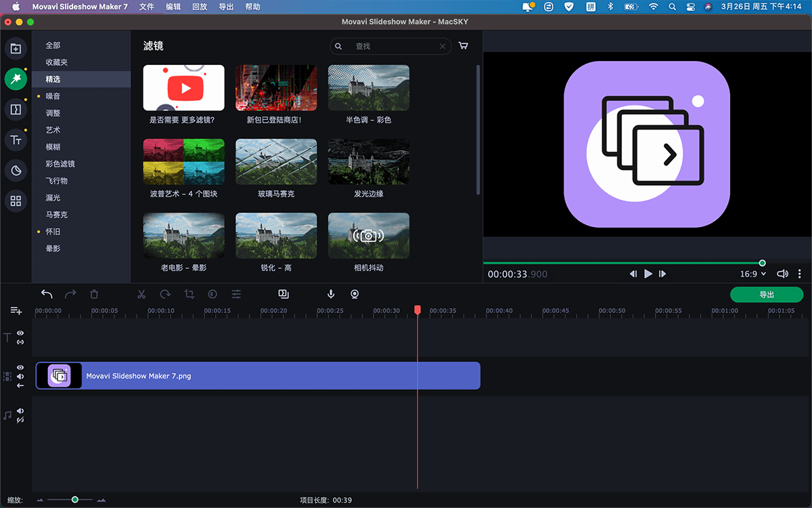
Task: Delete selected clip with trash icon
Action: pyautogui.click(x=94, y=294)
